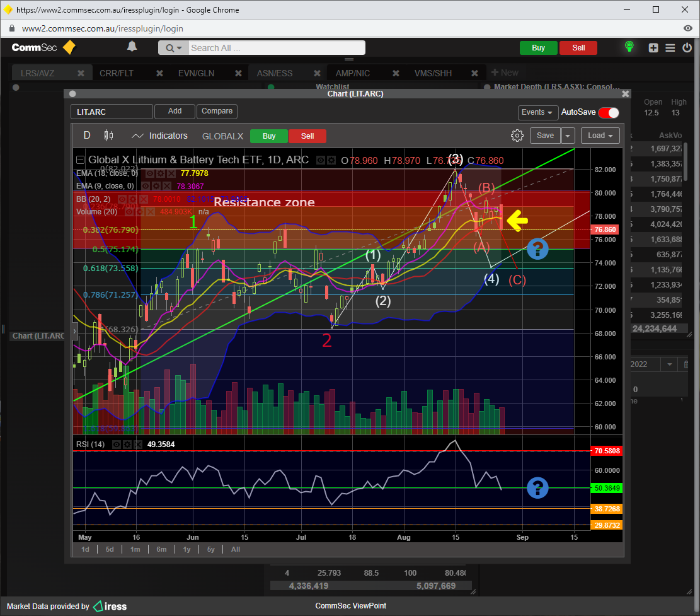Screen dimensions: 700x616
Task: Open the Load dropdown
Action: point(600,136)
